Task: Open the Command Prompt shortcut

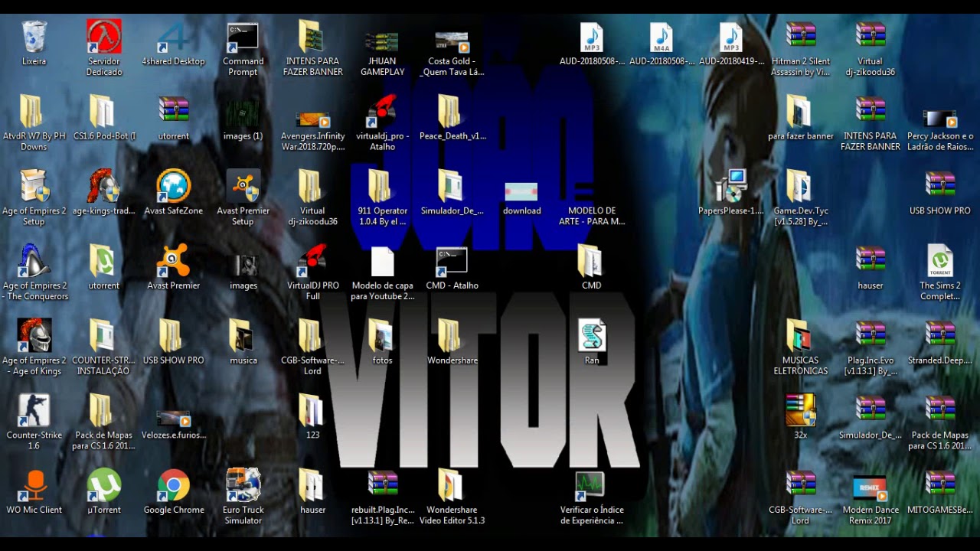Action: (243, 36)
